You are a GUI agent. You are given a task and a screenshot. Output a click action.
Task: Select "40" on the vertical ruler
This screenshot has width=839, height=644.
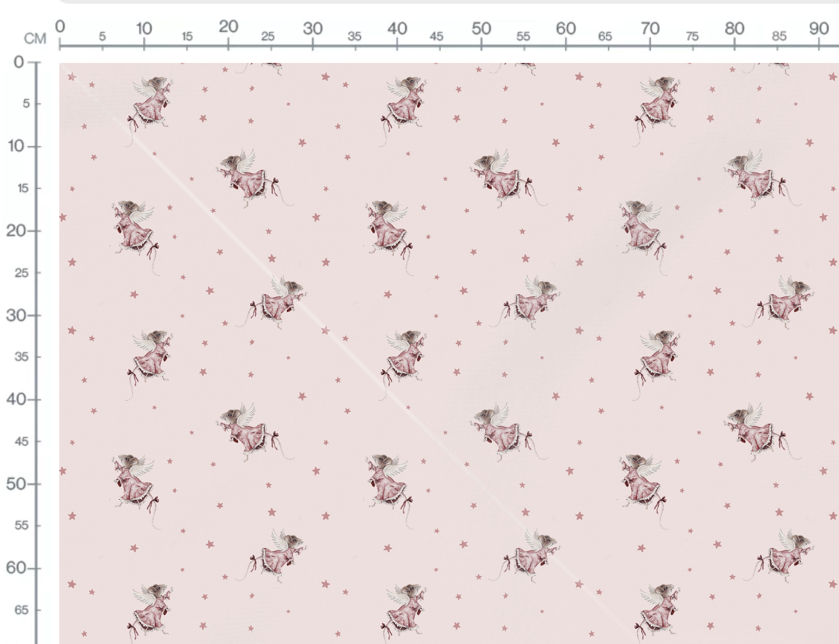coord(16,399)
